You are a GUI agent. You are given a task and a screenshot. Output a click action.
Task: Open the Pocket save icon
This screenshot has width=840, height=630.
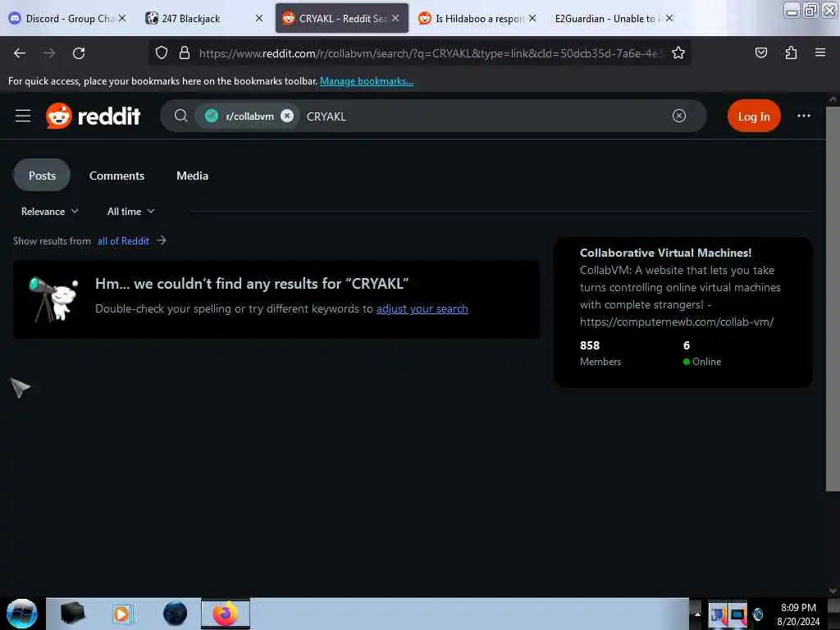760,52
